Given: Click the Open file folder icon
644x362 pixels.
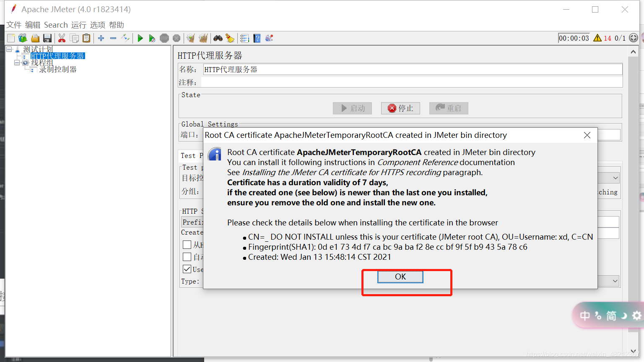Looking at the screenshot, I should [35, 38].
